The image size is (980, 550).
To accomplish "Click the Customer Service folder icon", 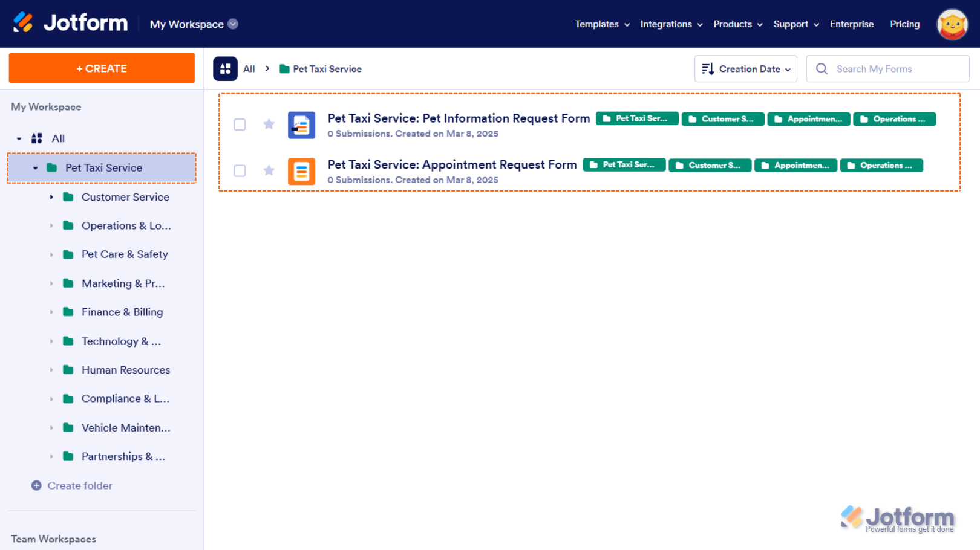I will click(68, 197).
